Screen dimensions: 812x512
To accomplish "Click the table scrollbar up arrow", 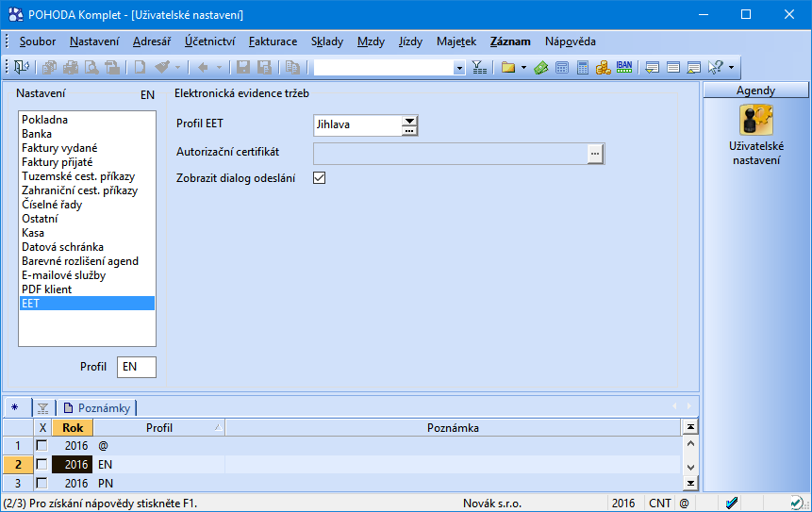I will tap(690, 444).
